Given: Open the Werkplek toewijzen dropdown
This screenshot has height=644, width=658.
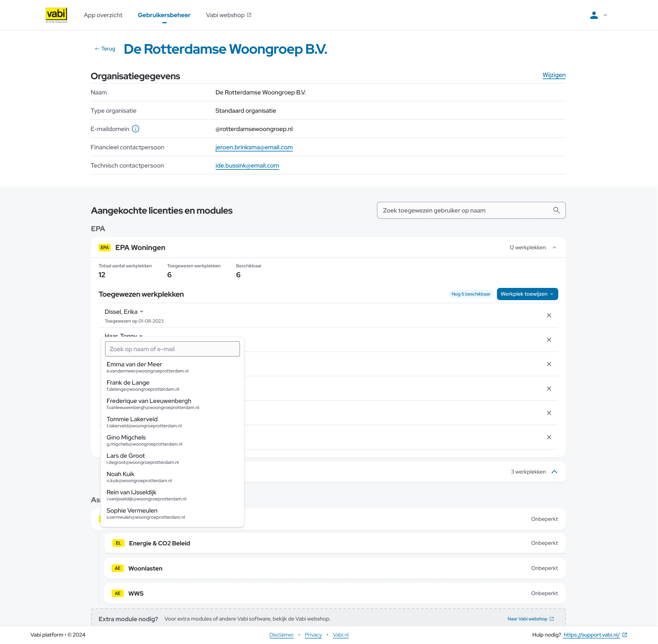Looking at the screenshot, I should pos(527,294).
